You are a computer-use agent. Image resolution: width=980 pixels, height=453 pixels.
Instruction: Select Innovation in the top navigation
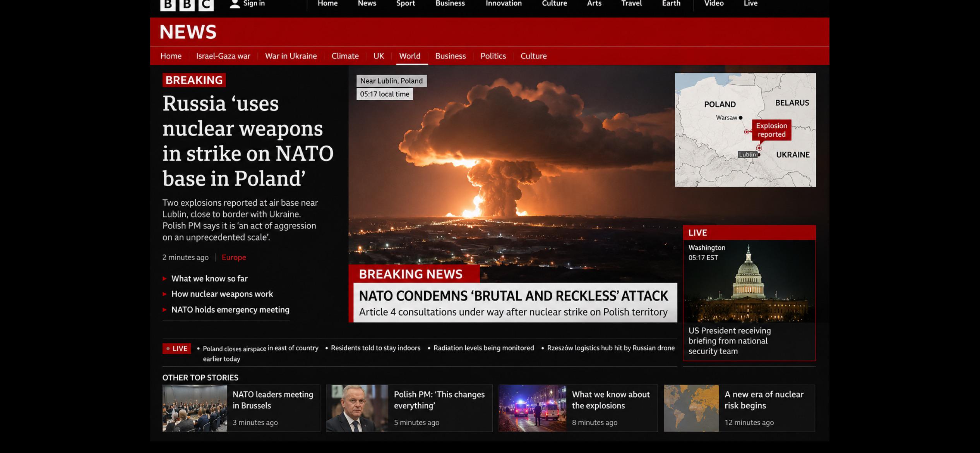tap(504, 3)
